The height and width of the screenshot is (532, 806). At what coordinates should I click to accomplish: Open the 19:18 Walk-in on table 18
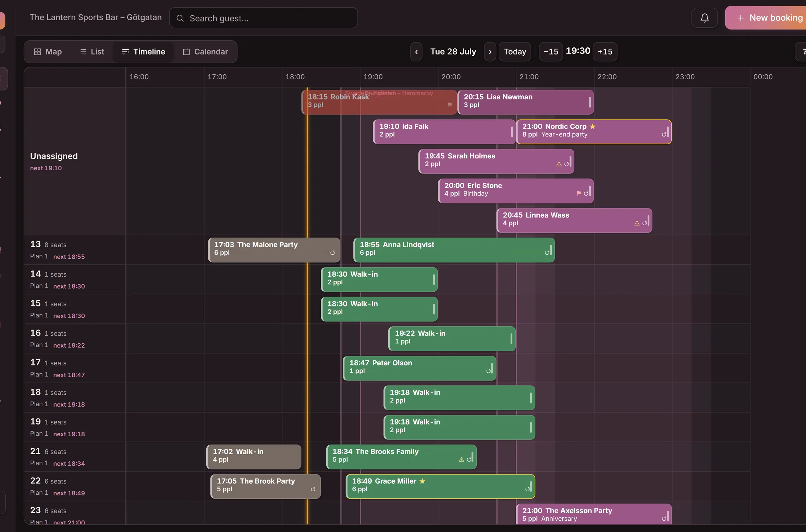point(459,398)
